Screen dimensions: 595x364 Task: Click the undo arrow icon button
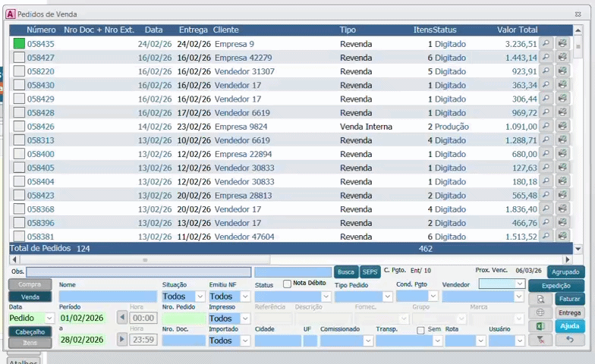coord(569,340)
